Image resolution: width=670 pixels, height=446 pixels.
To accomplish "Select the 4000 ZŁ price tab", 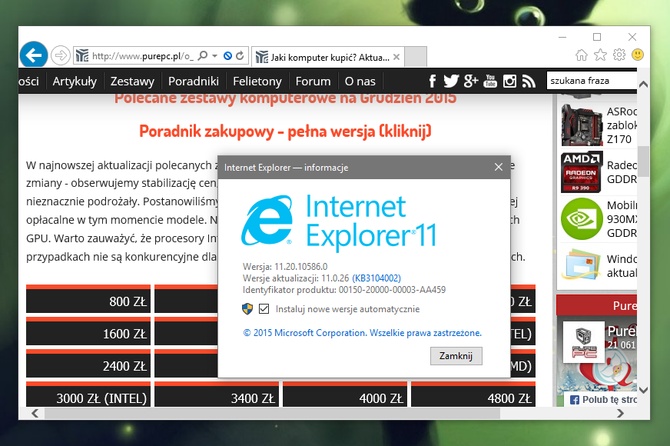I will (x=345, y=395).
